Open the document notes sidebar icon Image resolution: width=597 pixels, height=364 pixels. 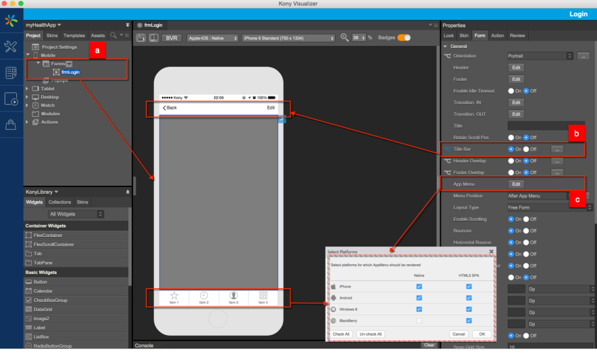[11, 73]
